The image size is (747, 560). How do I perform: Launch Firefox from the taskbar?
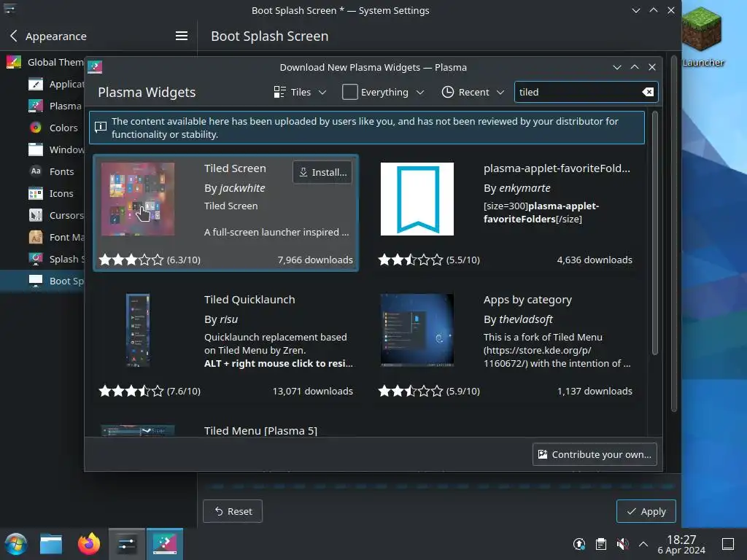click(89, 544)
